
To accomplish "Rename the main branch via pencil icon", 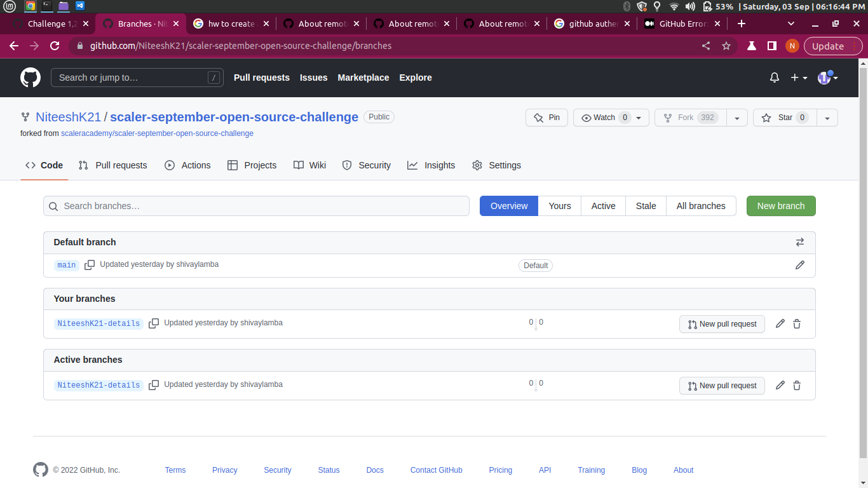I will tap(800, 265).
